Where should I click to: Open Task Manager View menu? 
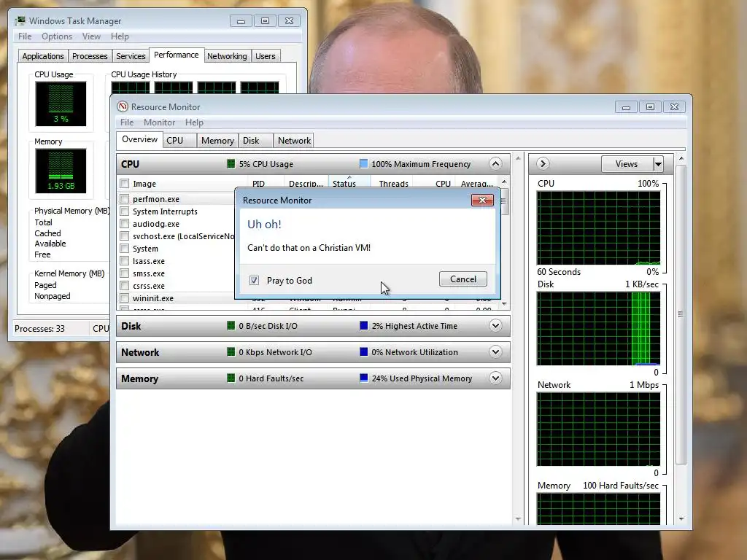pyautogui.click(x=91, y=36)
